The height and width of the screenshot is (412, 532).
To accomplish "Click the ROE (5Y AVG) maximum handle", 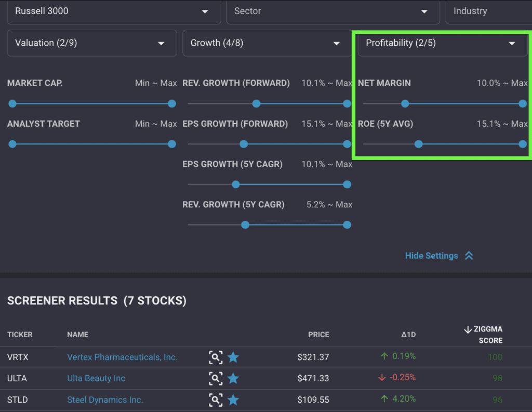I will click(523, 144).
